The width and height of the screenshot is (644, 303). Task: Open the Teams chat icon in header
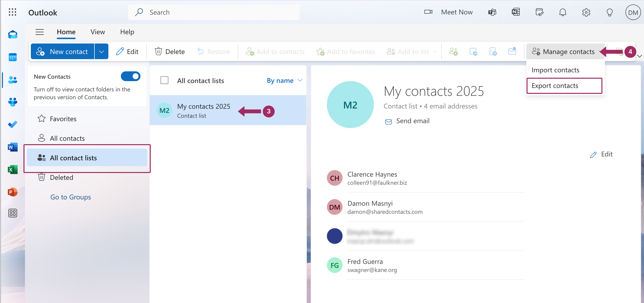pyautogui.click(x=492, y=12)
